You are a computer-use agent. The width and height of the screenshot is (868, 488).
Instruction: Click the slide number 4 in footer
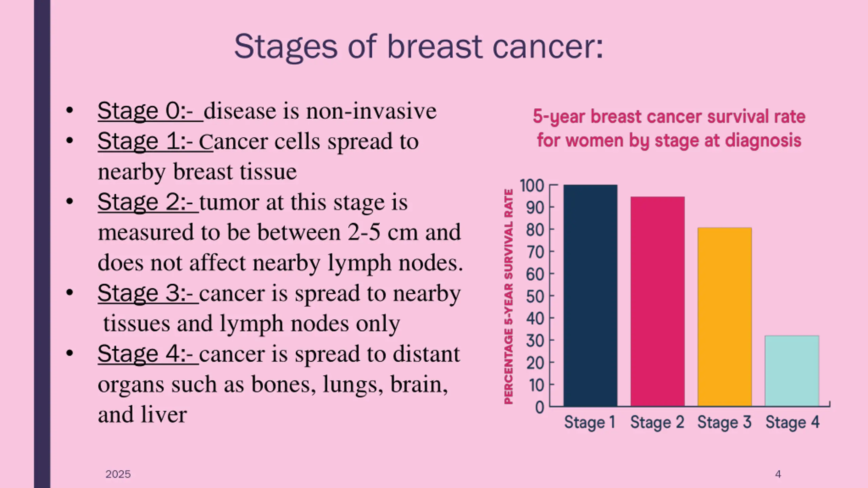pos(778,474)
